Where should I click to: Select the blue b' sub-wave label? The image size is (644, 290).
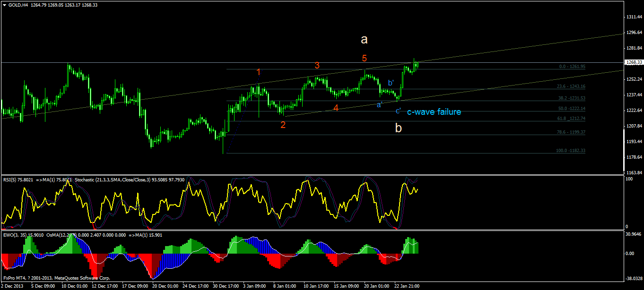click(391, 83)
